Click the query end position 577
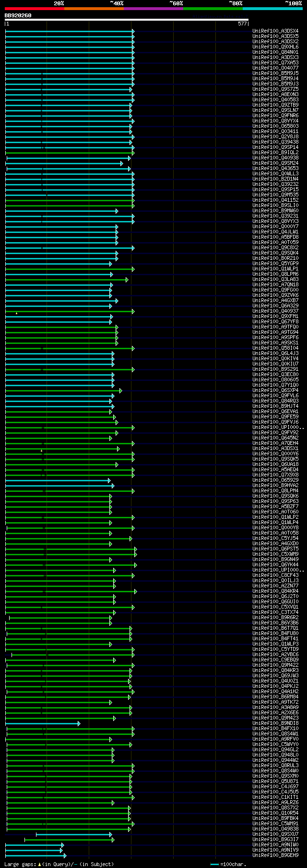 click(x=242, y=24)
